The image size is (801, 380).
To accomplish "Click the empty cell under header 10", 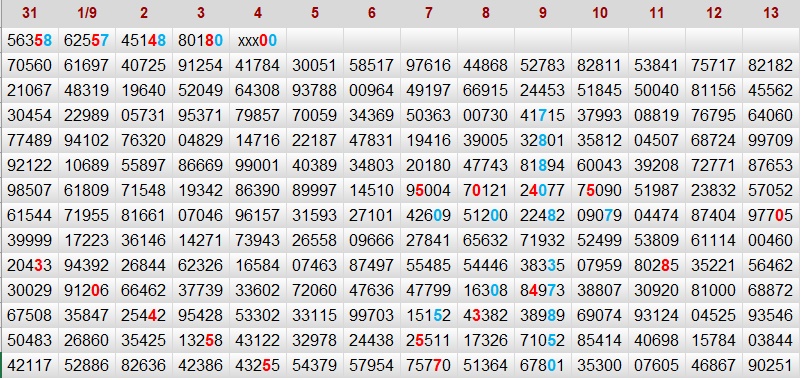I will (x=600, y=40).
